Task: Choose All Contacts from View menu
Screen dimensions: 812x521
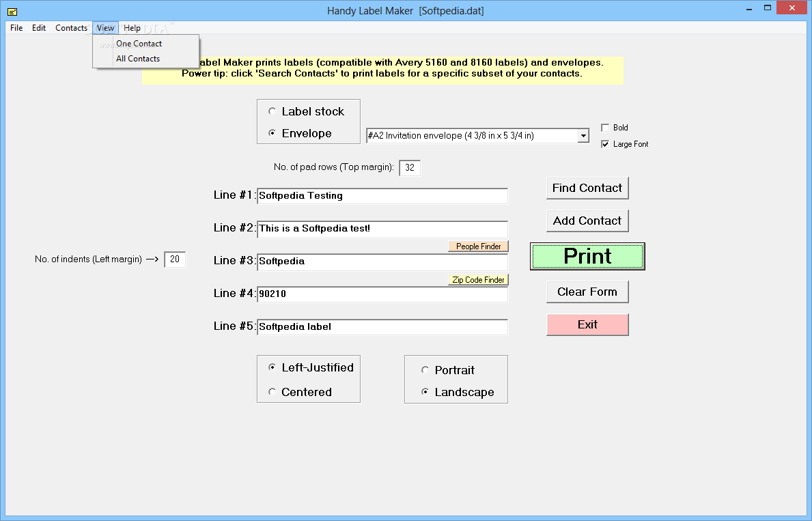Action: [145, 59]
